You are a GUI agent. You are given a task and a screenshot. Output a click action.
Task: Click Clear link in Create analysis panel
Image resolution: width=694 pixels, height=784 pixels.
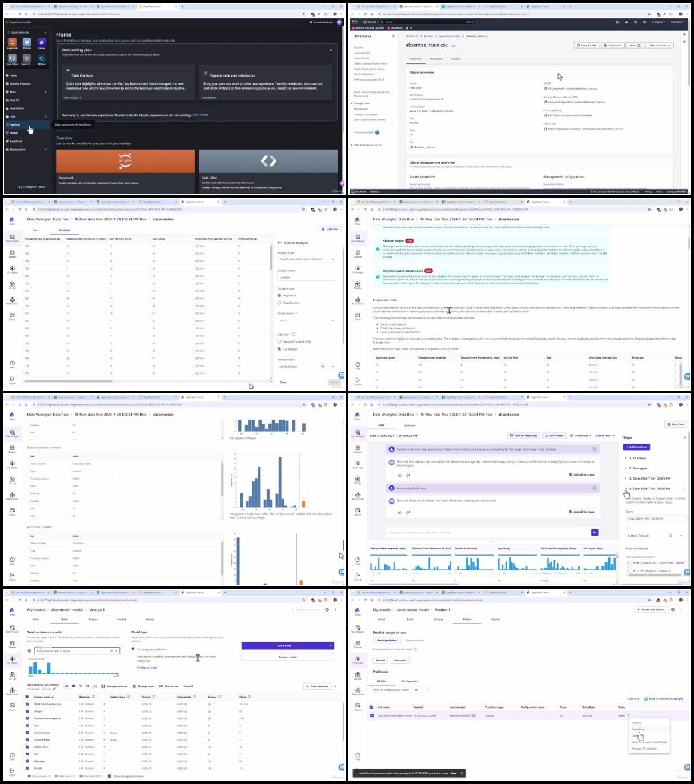[283, 382]
